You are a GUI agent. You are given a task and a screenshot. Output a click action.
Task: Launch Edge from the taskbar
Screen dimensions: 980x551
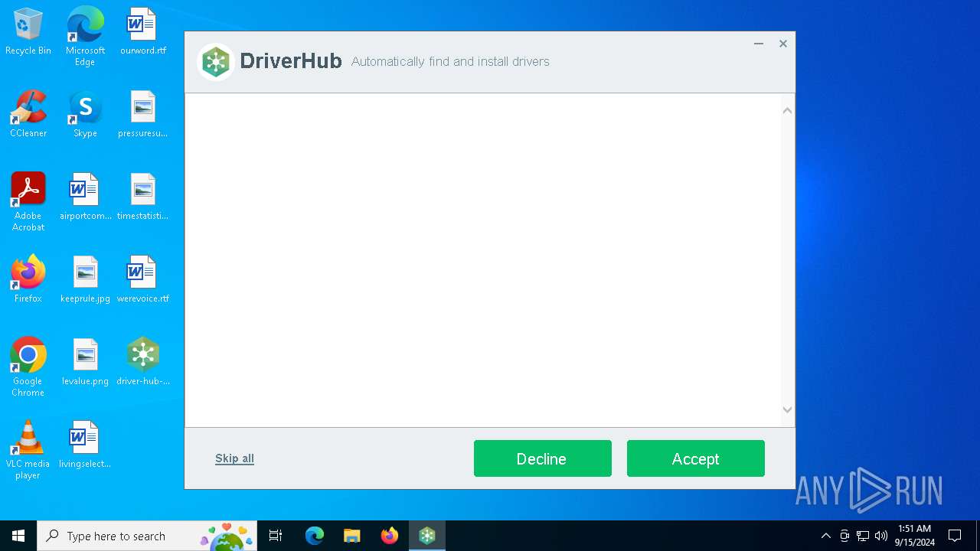[x=315, y=536]
